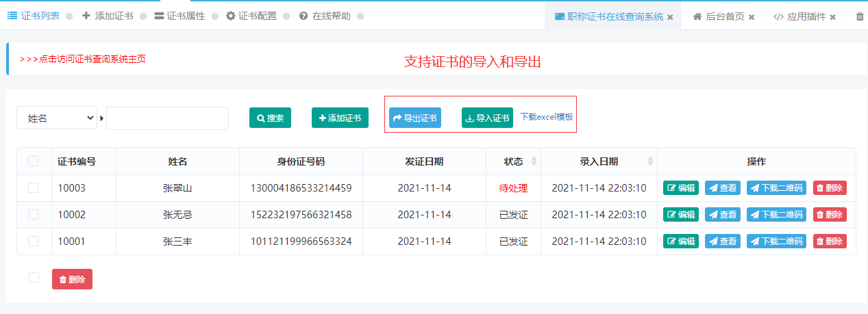868x314 pixels.
Task: View the 张无忌 certificate
Action: point(722,215)
